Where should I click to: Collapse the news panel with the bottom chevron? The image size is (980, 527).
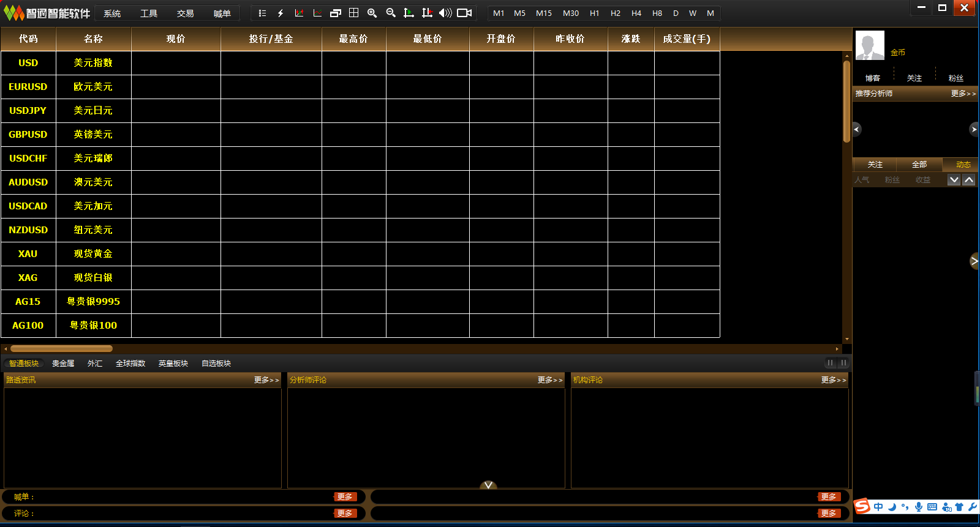488,485
